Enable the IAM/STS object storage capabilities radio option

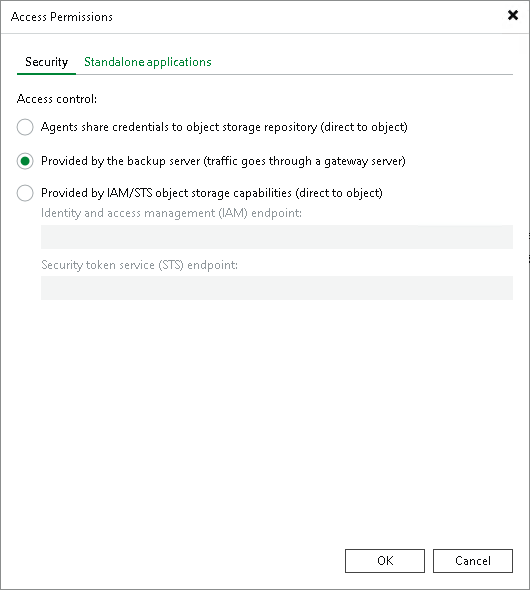coord(25,193)
